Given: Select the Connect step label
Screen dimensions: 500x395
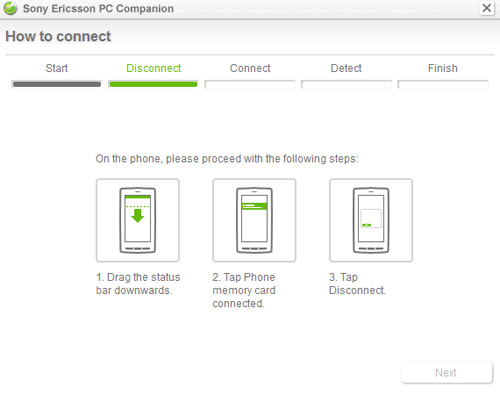Looking at the screenshot, I should [250, 68].
